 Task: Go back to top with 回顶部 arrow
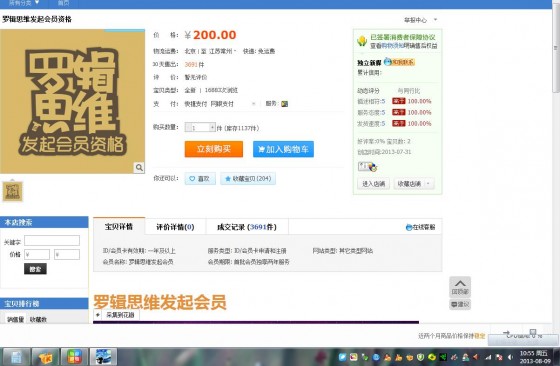click(460, 287)
